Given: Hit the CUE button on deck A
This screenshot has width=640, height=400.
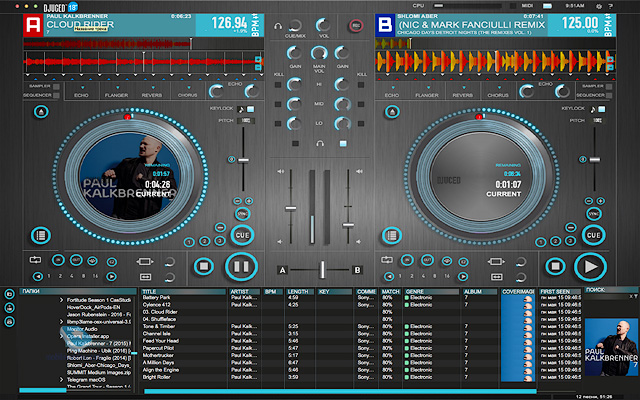Looking at the screenshot, I should tap(242, 235).
